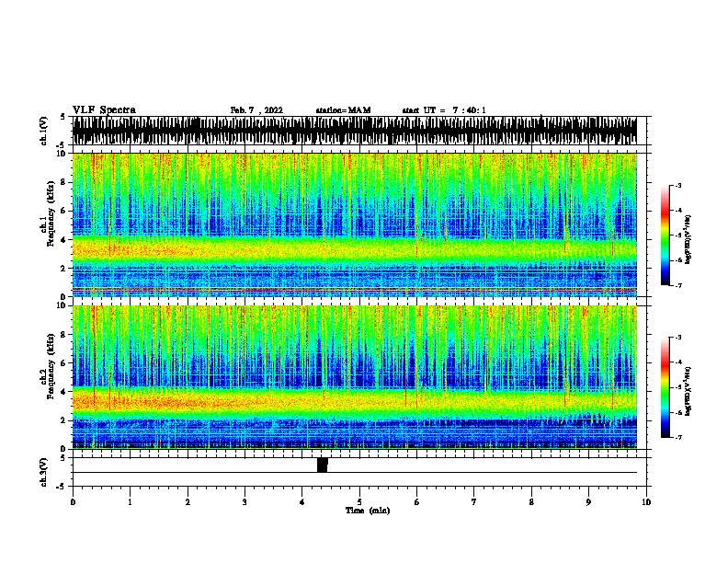Click the "-7" label on ch.2 color bar
The image size is (728, 563).
click(x=677, y=438)
